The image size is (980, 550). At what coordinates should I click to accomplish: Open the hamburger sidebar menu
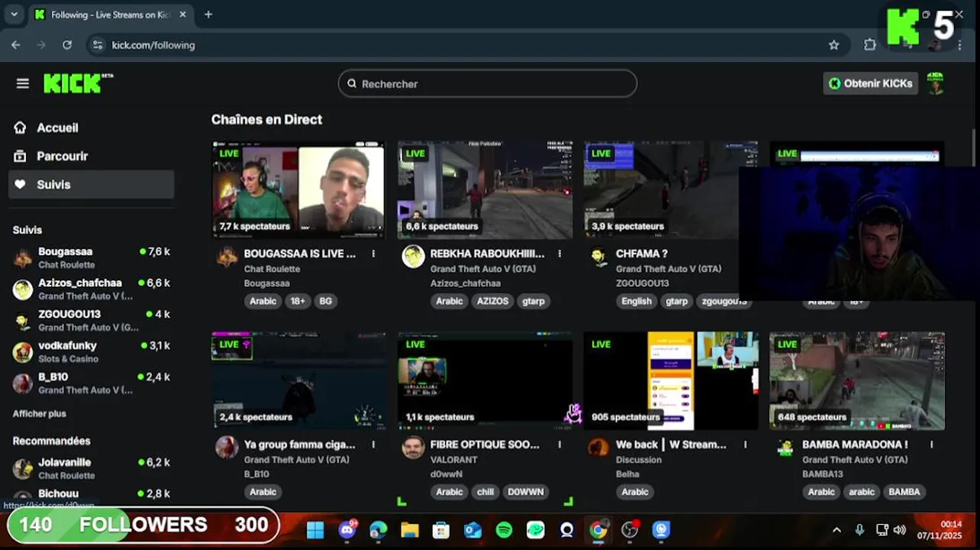22,83
